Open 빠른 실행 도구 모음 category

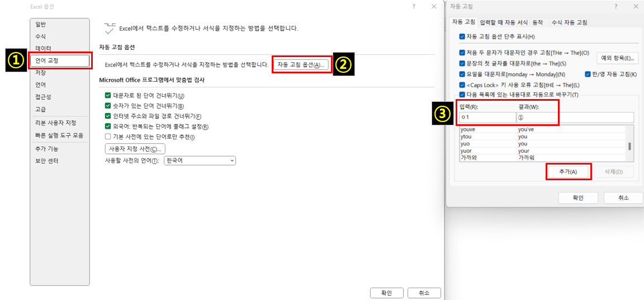[x=60, y=135]
